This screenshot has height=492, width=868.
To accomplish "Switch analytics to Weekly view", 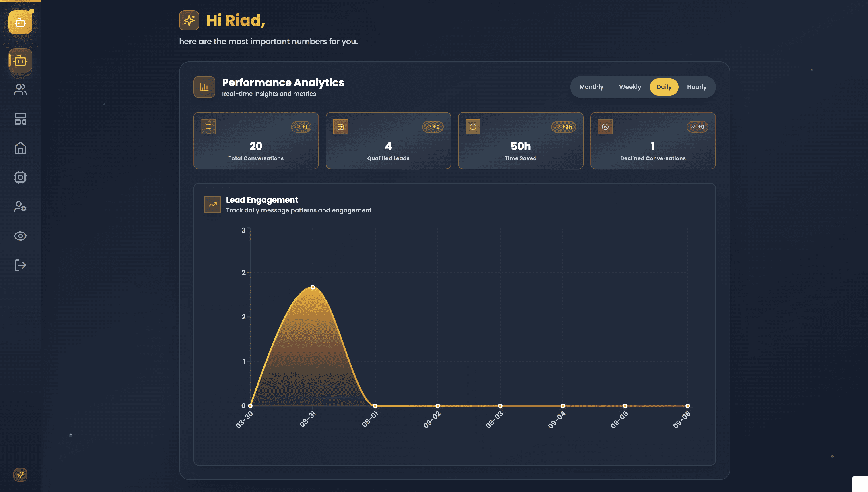I will pos(630,87).
